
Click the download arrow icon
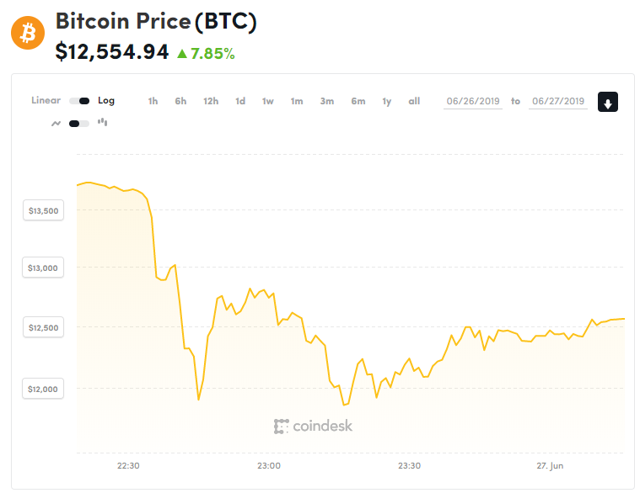tap(608, 102)
